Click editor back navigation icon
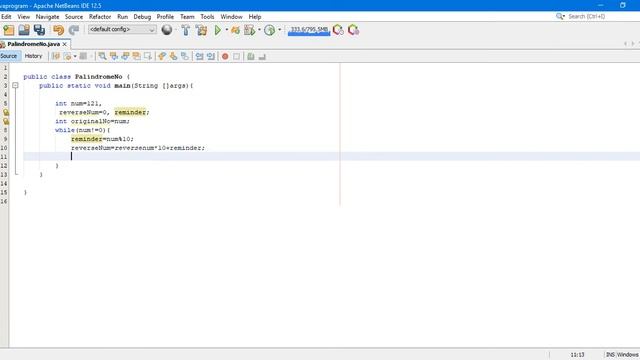The image size is (640, 360). tap(67, 56)
